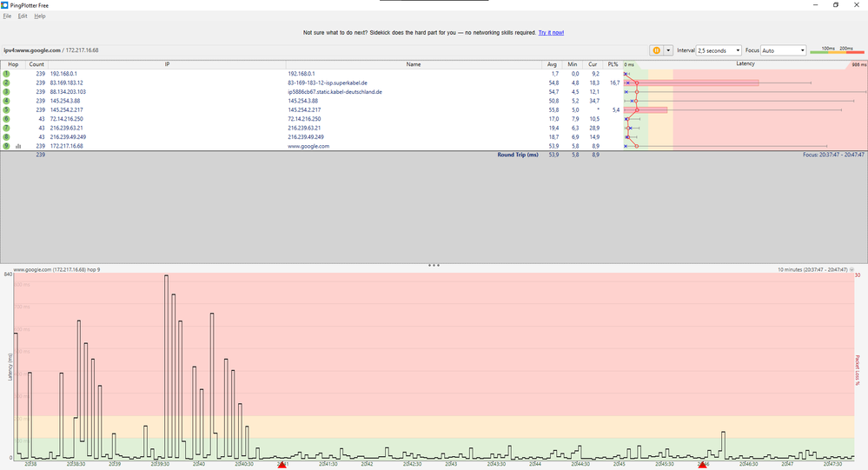Click the Round Trip (ms) summary label
The image size is (868, 470).
[x=518, y=155]
